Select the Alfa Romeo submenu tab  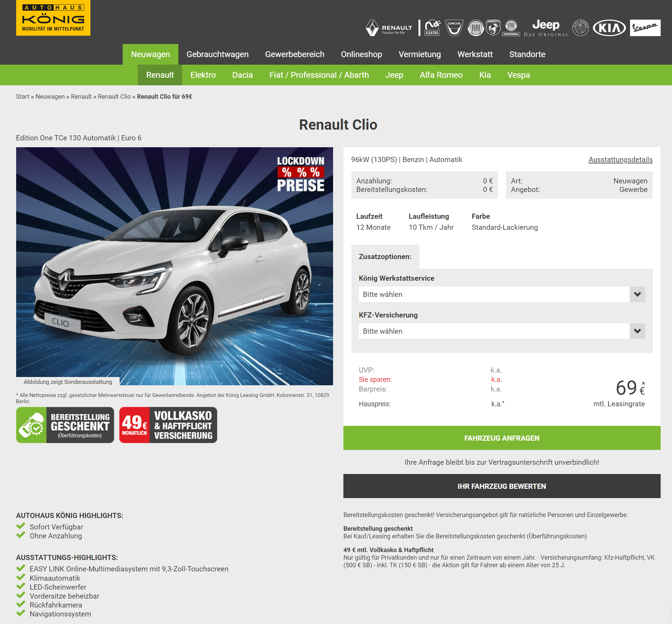(x=441, y=75)
